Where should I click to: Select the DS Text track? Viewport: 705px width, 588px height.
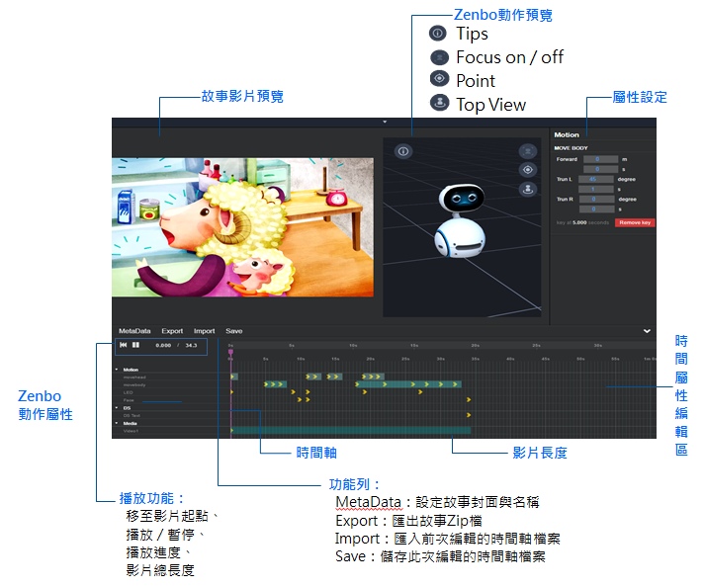click(132, 415)
